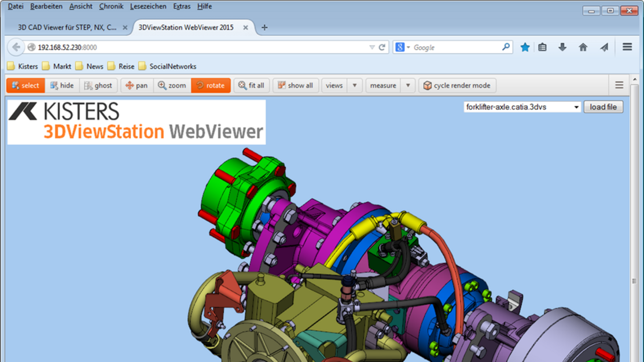Click the Google search field
The height and width of the screenshot is (362, 644).
456,47
